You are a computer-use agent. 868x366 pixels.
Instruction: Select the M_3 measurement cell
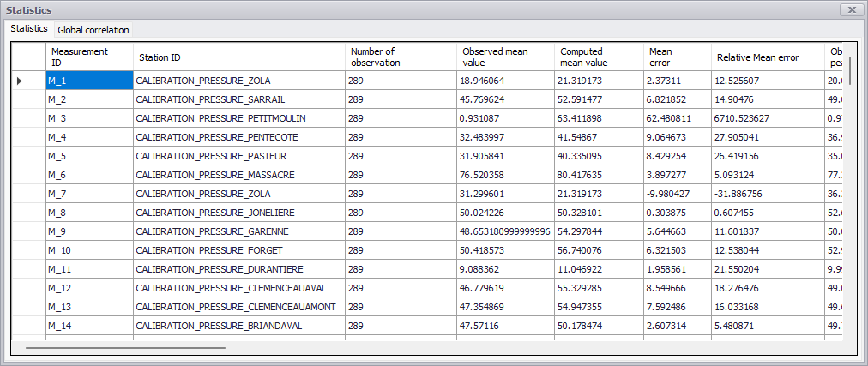click(89, 118)
